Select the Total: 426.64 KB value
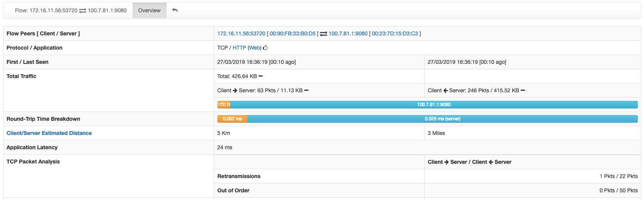Image resolution: width=644 pixels, height=200 pixels. pyautogui.click(x=237, y=76)
